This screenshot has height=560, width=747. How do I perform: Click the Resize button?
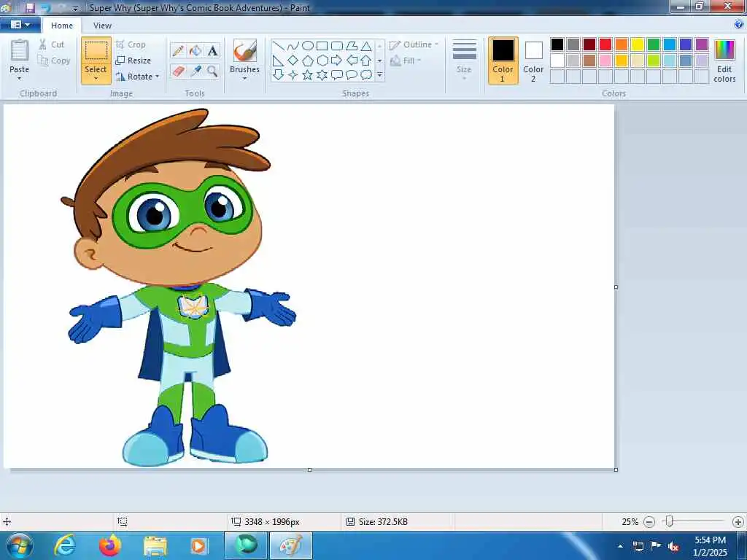coord(133,61)
